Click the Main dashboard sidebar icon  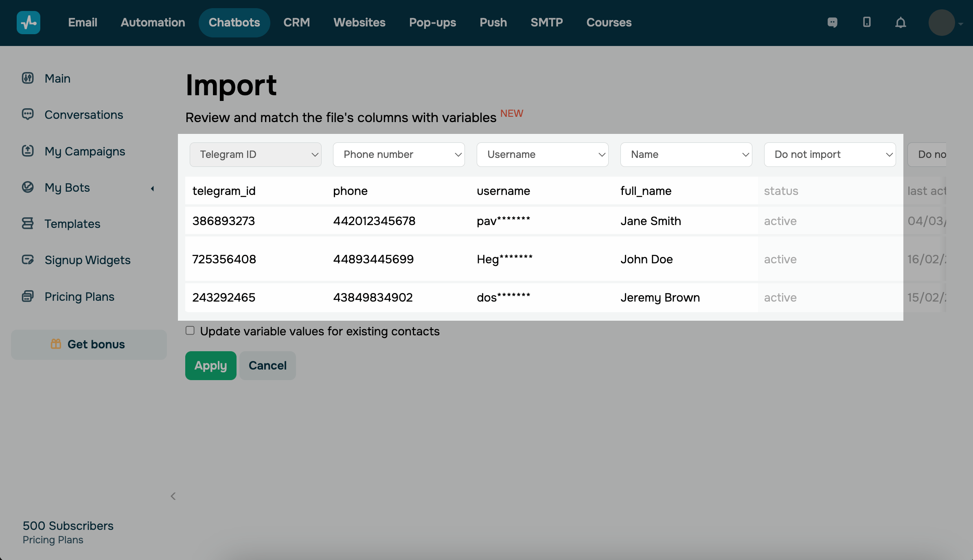pyautogui.click(x=28, y=78)
